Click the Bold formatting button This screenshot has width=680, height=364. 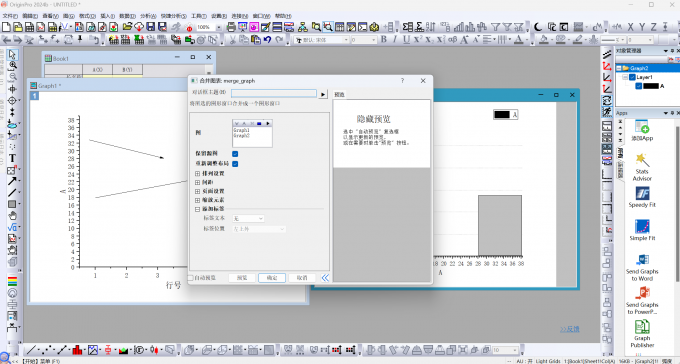pos(383,39)
